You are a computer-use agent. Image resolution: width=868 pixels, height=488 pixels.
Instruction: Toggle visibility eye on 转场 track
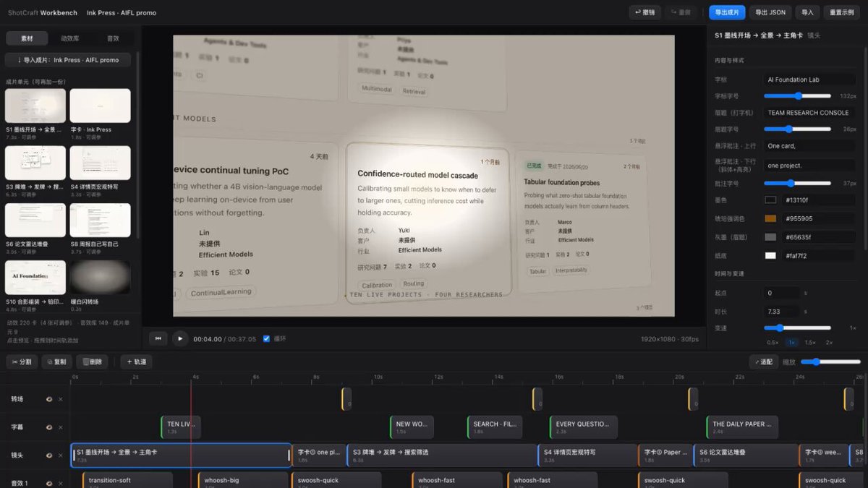[49, 399]
